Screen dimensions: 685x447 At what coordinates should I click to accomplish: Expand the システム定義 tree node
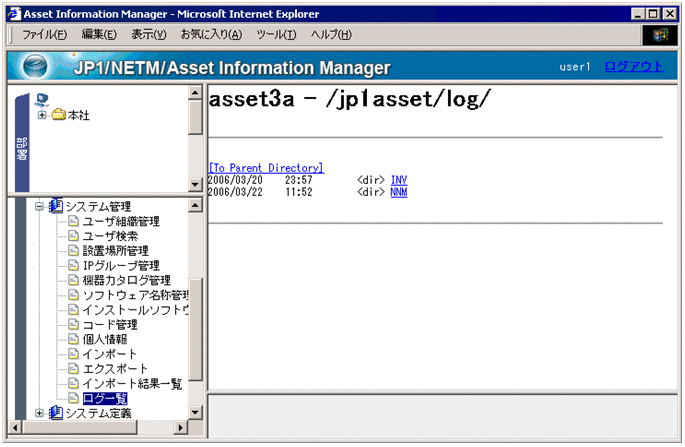tap(39, 412)
